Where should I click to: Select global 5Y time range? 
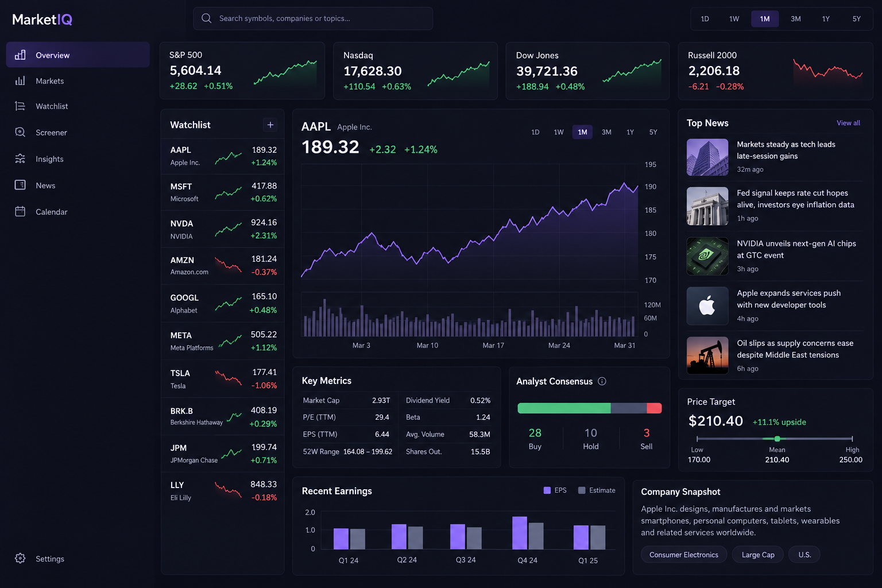(x=856, y=19)
